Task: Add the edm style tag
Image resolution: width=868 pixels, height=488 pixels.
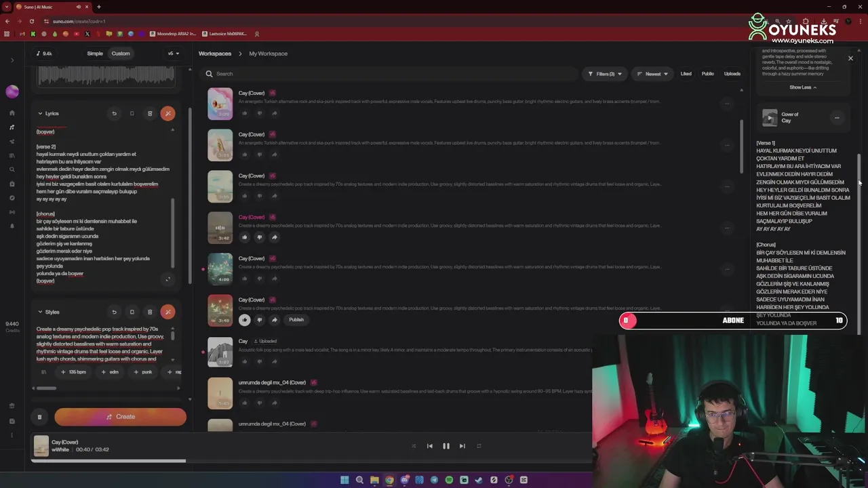Action: tap(110, 371)
